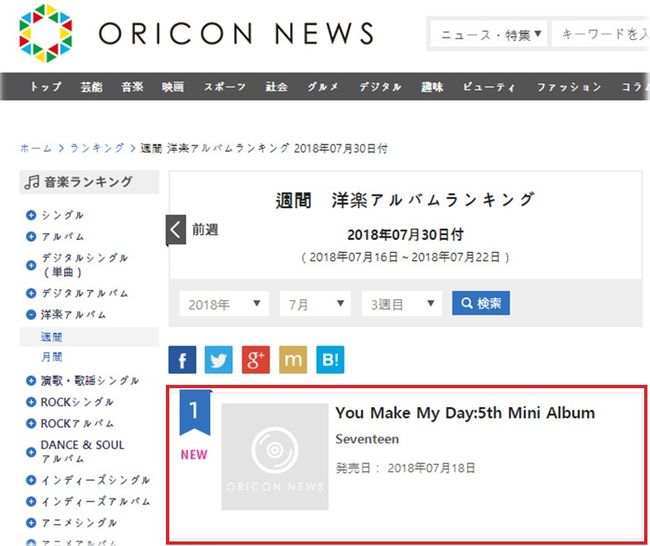Open the 3週目 week dropdown

402,304
